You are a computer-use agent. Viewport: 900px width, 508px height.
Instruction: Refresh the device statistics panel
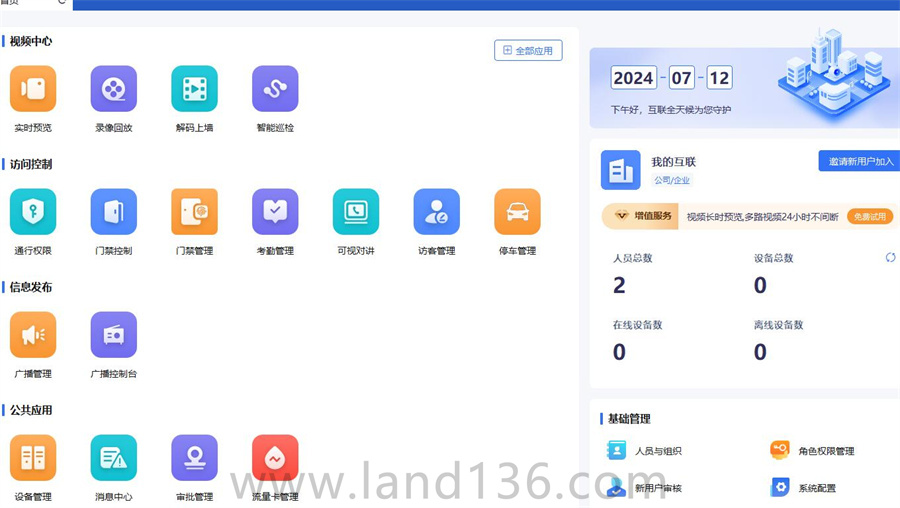pyautogui.click(x=891, y=258)
